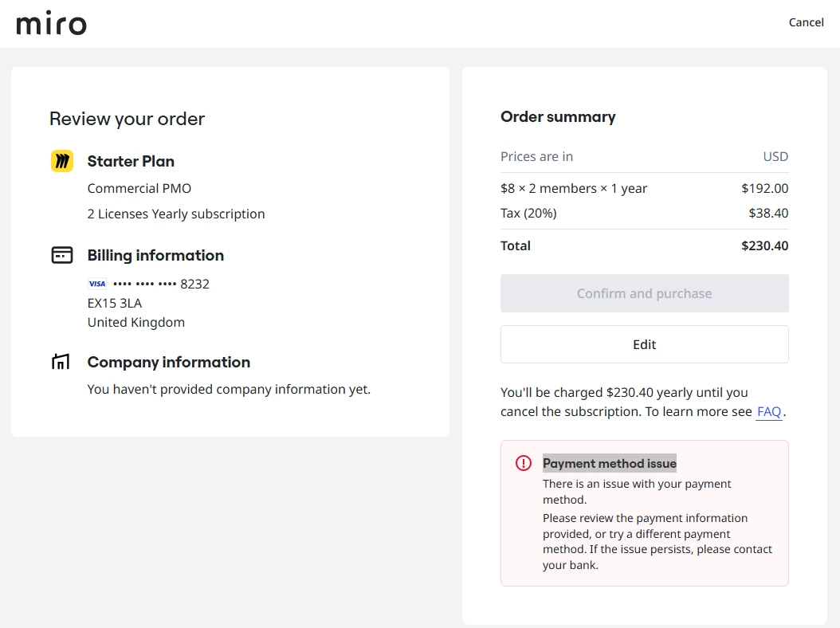Cancel the checkout from the header
This screenshot has width=840, height=628.
806,22
